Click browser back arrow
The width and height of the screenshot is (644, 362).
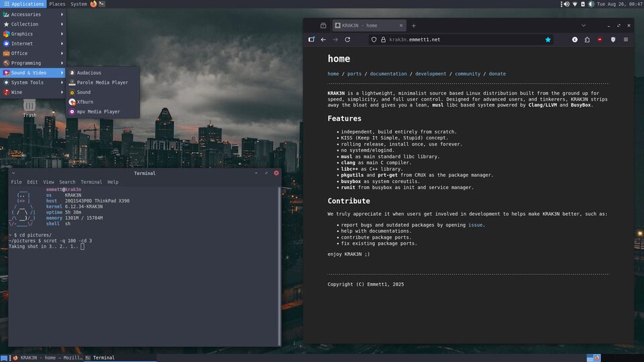tap(323, 40)
